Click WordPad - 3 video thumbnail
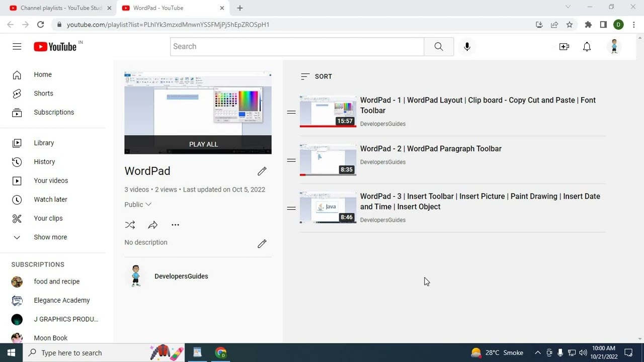644x362 pixels. 328,208
